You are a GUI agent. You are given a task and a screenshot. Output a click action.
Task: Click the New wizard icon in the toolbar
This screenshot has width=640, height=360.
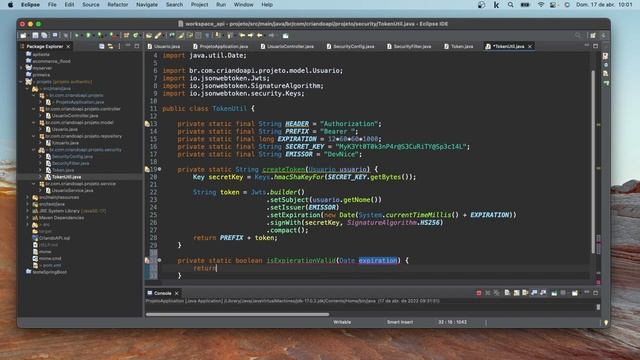pos(24,36)
